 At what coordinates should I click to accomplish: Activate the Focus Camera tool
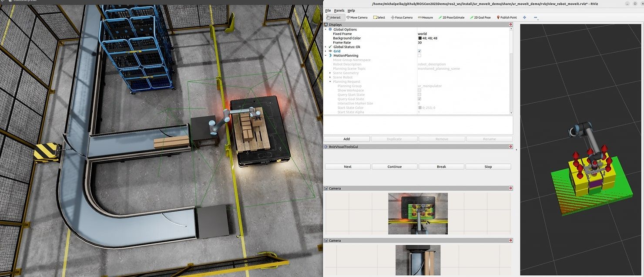pyautogui.click(x=402, y=17)
